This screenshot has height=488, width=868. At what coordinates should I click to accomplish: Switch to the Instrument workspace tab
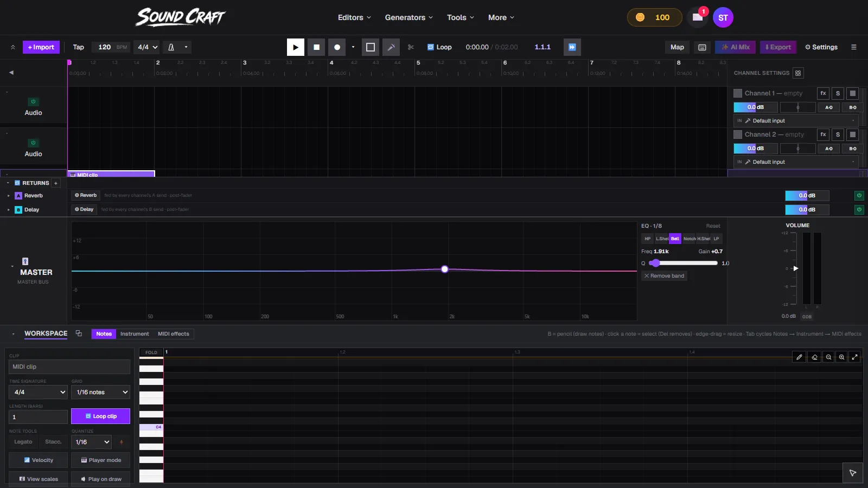tap(135, 334)
